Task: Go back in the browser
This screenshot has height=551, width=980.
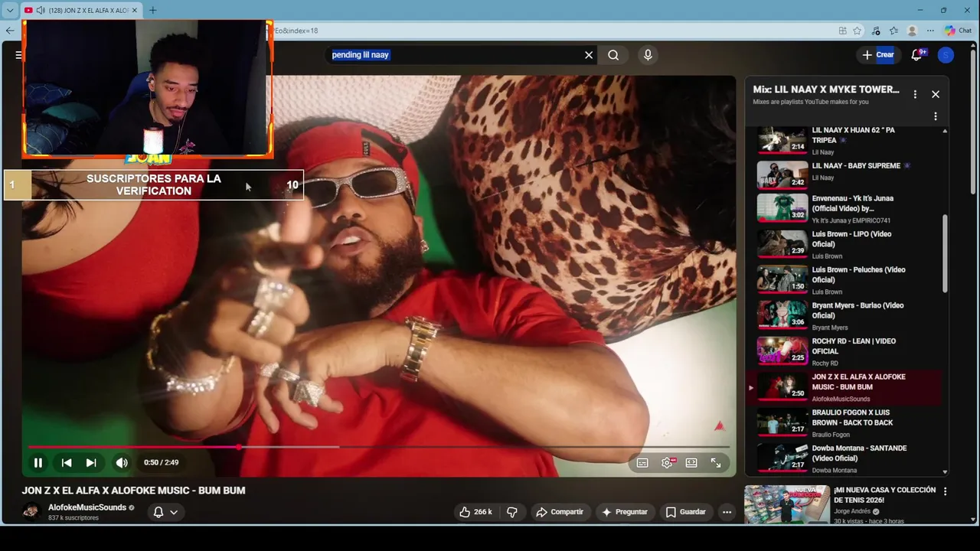Action: pos(9,31)
